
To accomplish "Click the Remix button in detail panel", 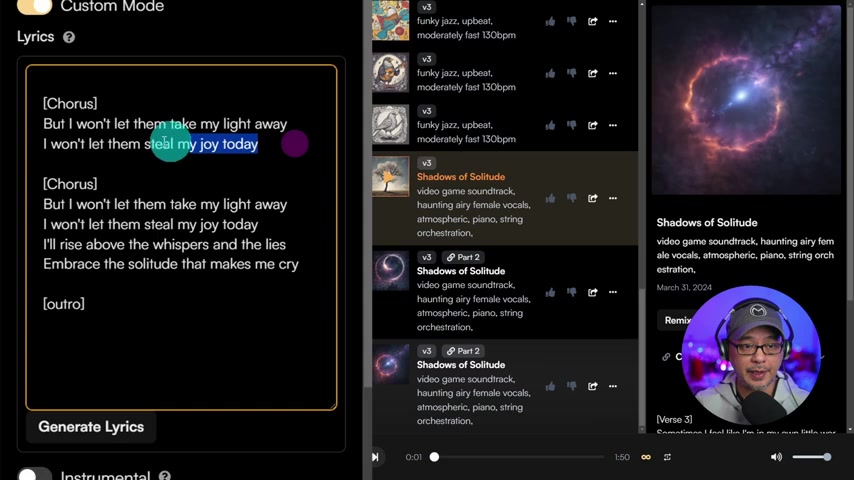I will coord(677,320).
